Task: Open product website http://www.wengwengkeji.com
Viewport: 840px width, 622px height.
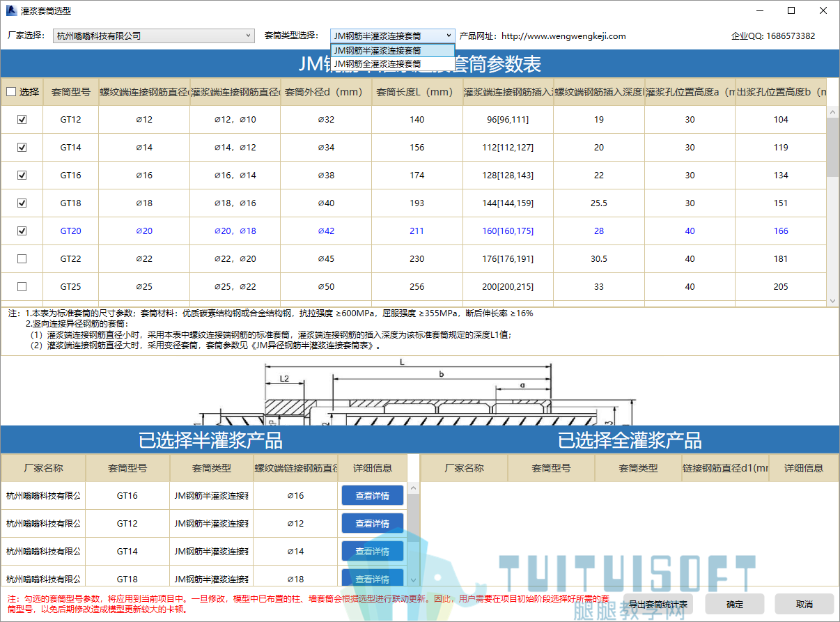Action: point(563,36)
